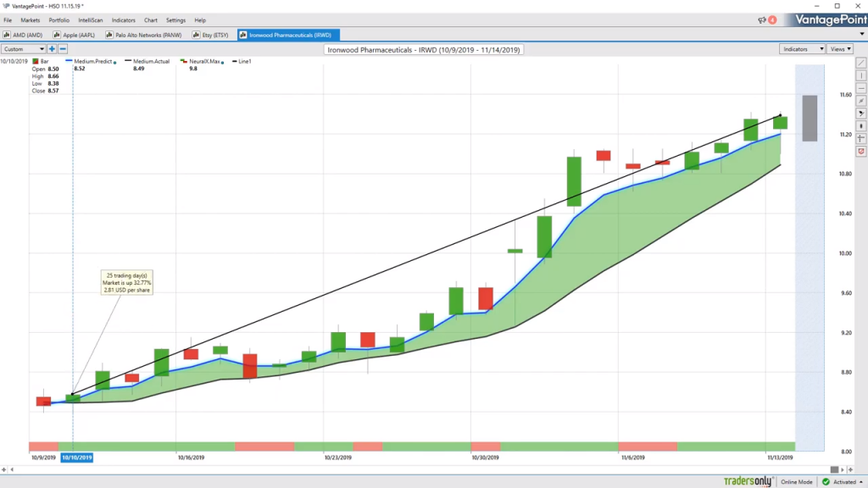This screenshot has width=868, height=488.
Task: Click the chart title Ironwood Pharmaceuticals - IRWD
Action: point(424,50)
